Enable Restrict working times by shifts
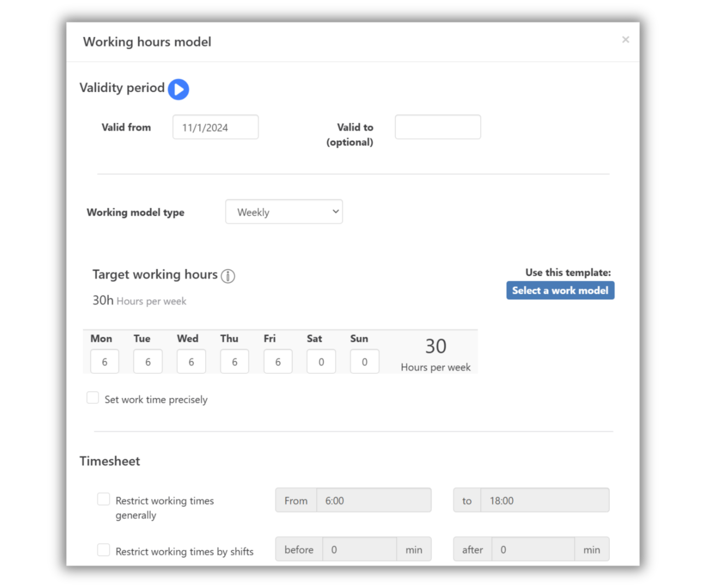 coord(103,549)
